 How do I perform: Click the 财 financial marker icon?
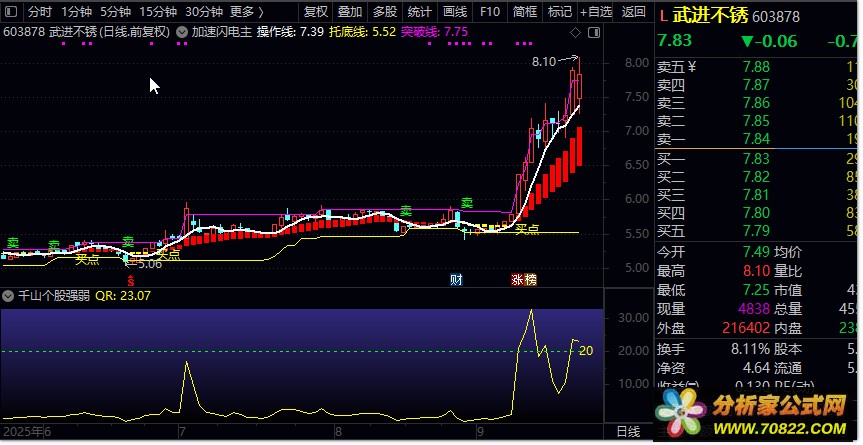coord(456,279)
